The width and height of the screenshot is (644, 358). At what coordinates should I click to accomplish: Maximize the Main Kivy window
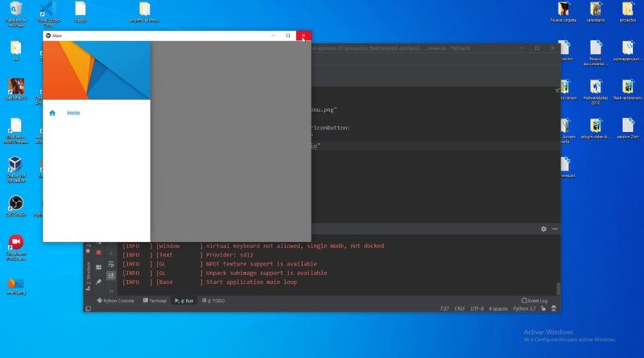point(288,35)
